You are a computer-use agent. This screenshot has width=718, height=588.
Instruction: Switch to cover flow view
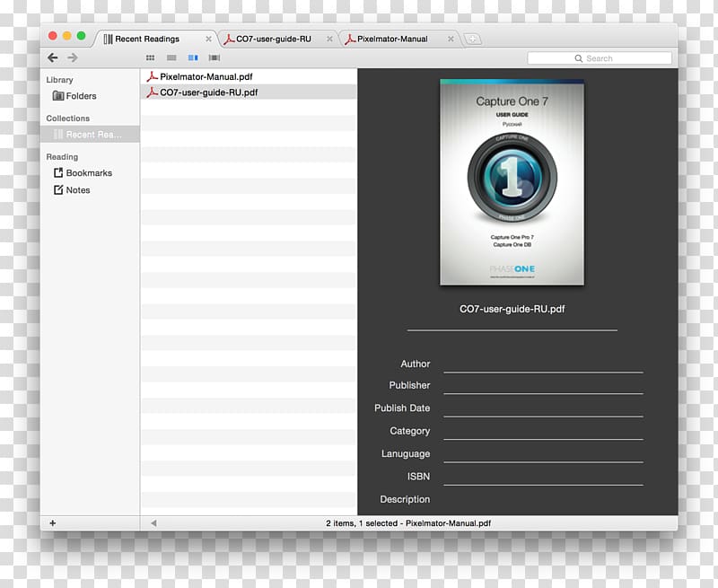[x=215, y=57]
